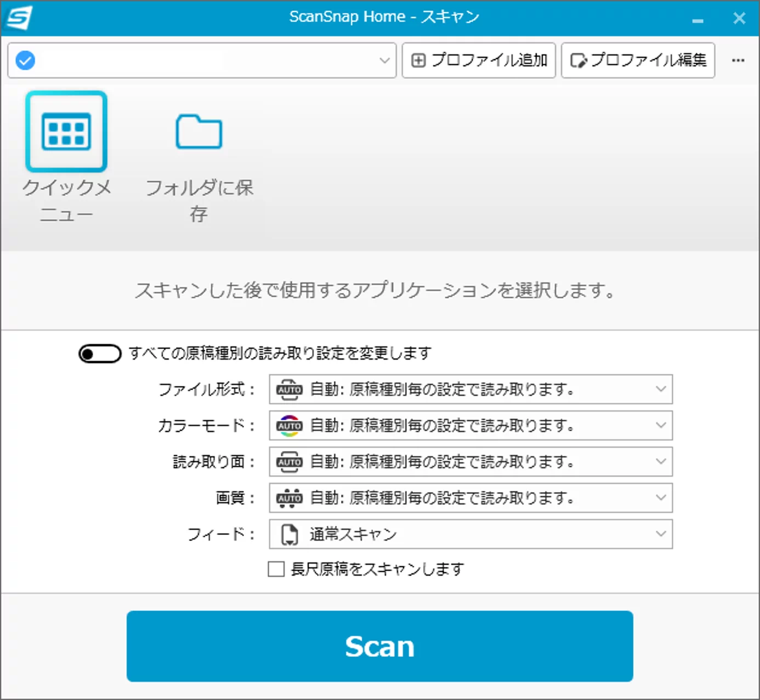Expand the 読み取り面 dropdown list

coord(661,462)
